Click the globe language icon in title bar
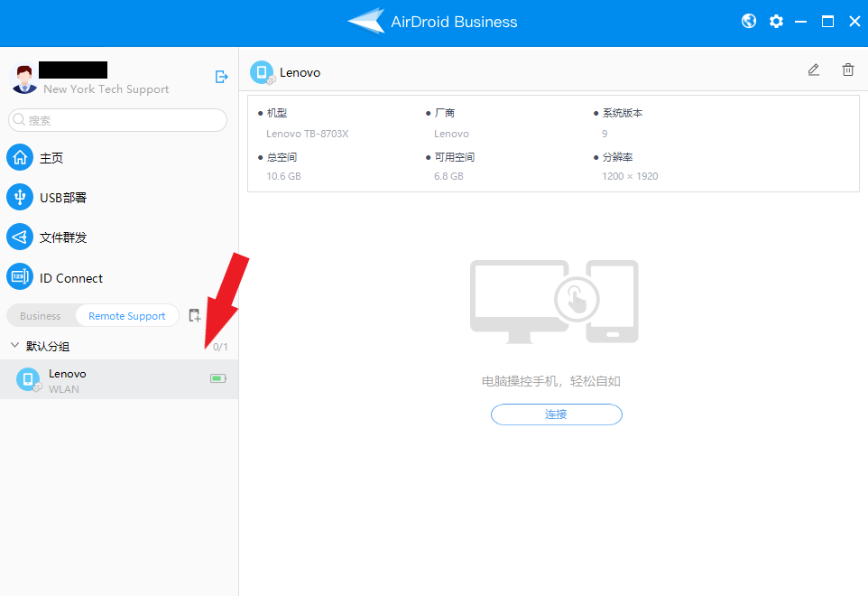 pyautogui.click(x=748, y=21)
